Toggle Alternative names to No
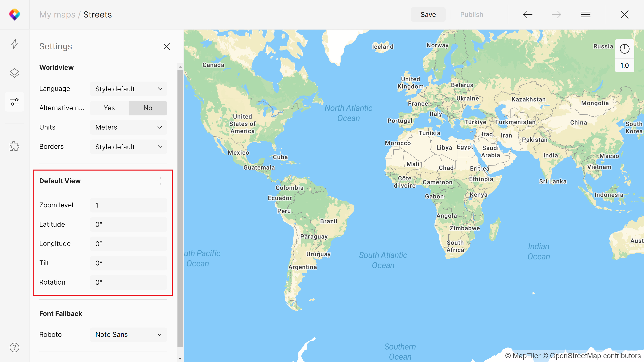Viewport: 644px width, 362px height. click(x=148, y=108)
